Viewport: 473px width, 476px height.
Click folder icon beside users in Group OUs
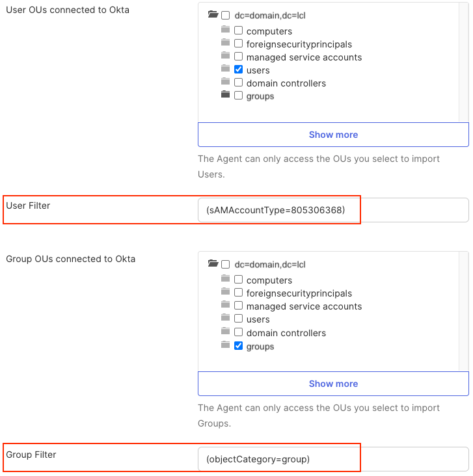coord(225,319)
